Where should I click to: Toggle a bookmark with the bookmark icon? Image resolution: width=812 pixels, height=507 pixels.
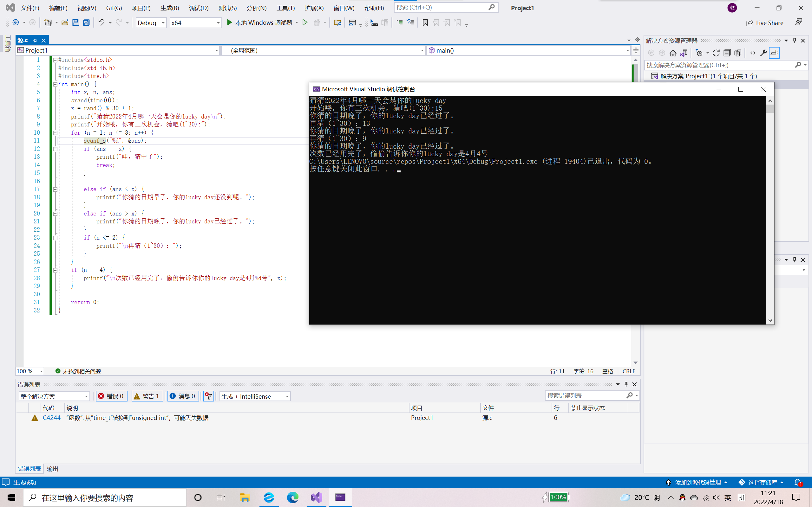pos(425,22)
